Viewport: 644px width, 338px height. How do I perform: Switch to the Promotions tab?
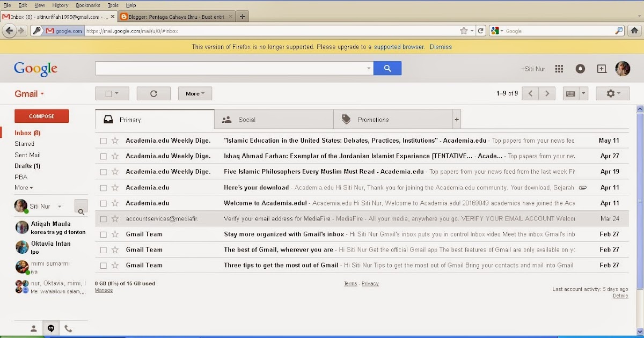[393, 120]
